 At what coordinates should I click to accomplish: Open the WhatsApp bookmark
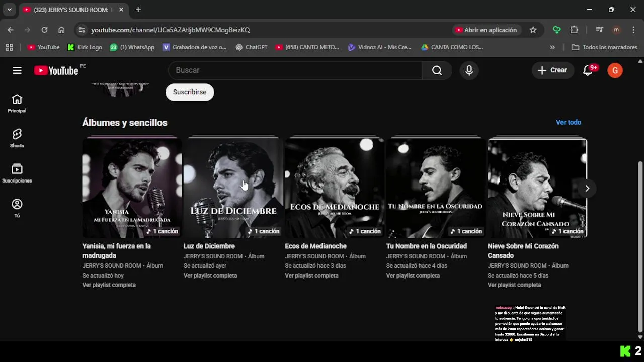click(132, 47)
